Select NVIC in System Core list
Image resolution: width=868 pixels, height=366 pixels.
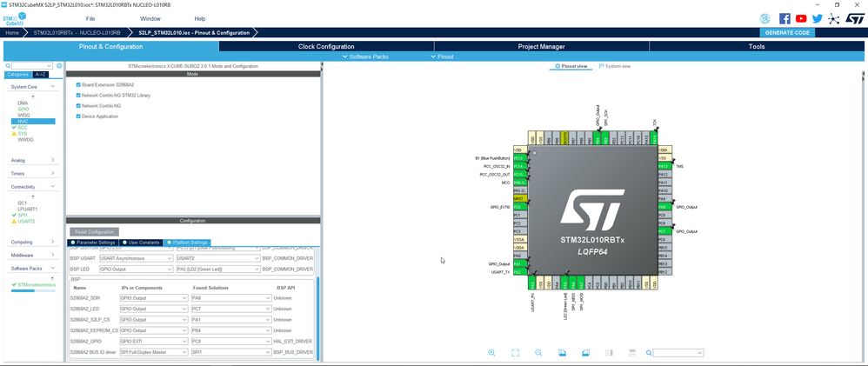point(33,121)
